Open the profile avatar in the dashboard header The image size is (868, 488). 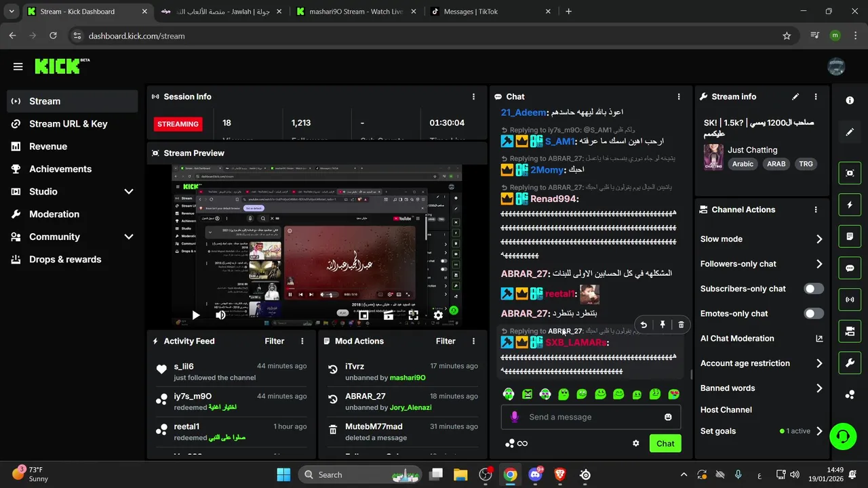coord(836,66)
